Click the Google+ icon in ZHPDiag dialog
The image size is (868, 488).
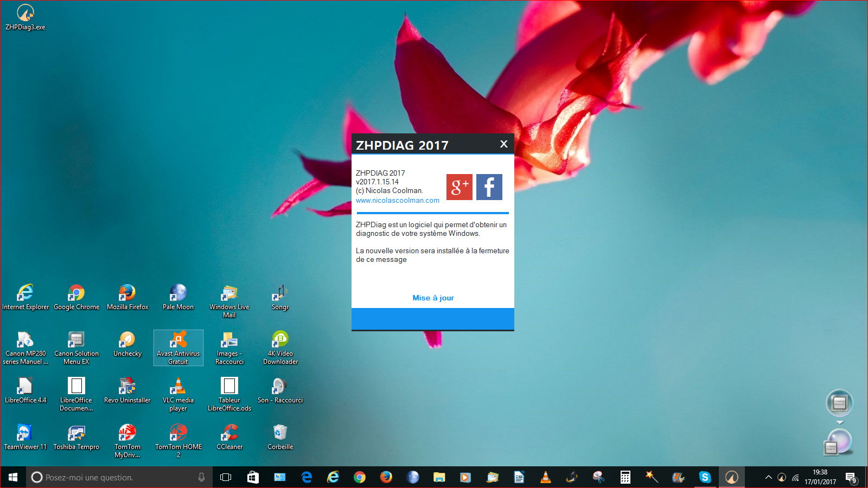click(459, 187)
